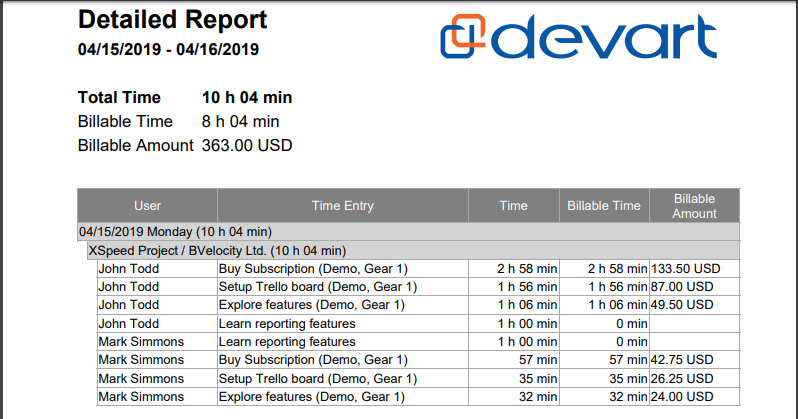Click the amount '26.25 USD'

(682, 379)
